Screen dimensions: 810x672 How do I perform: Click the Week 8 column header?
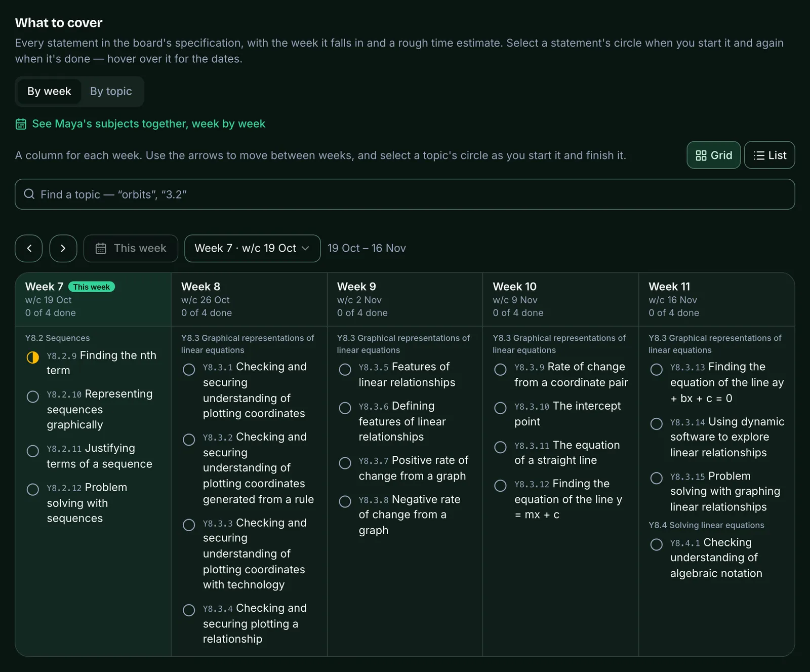249,299
